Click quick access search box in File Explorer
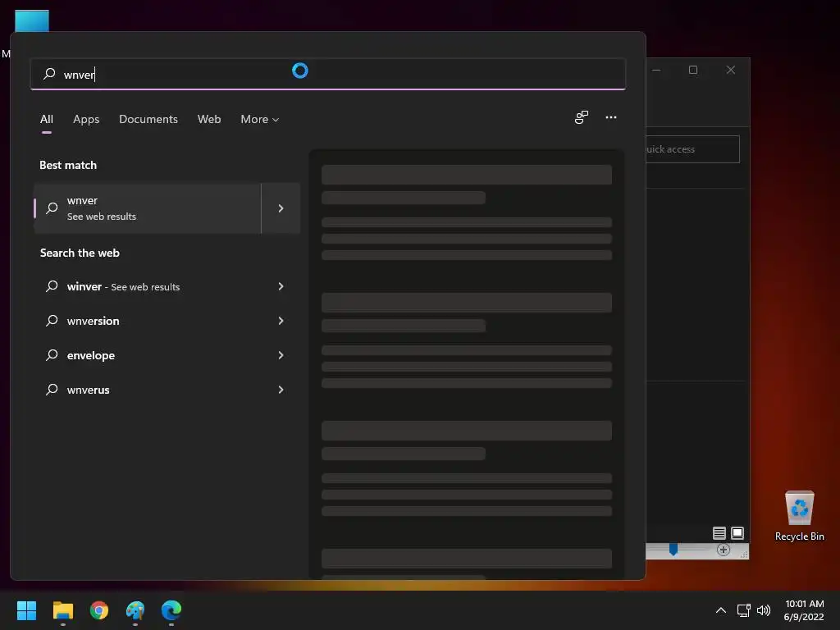Screen dimensions: 840x630 (692, 149)
